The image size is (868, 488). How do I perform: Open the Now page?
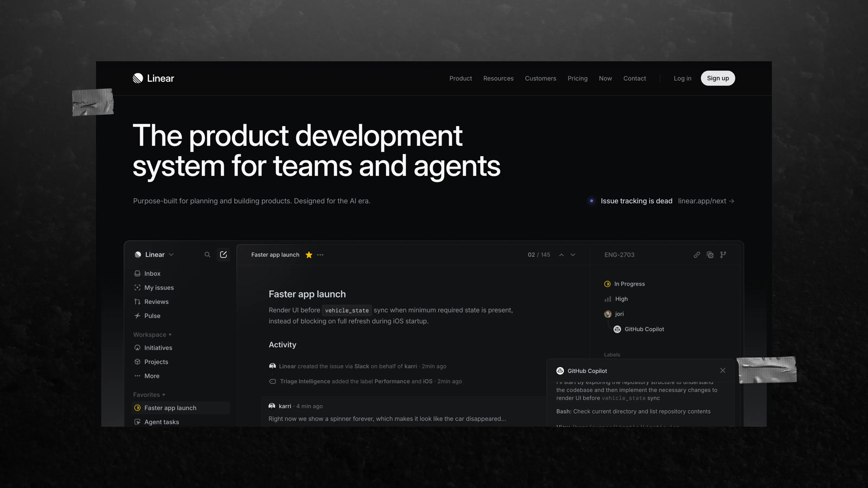605,78
